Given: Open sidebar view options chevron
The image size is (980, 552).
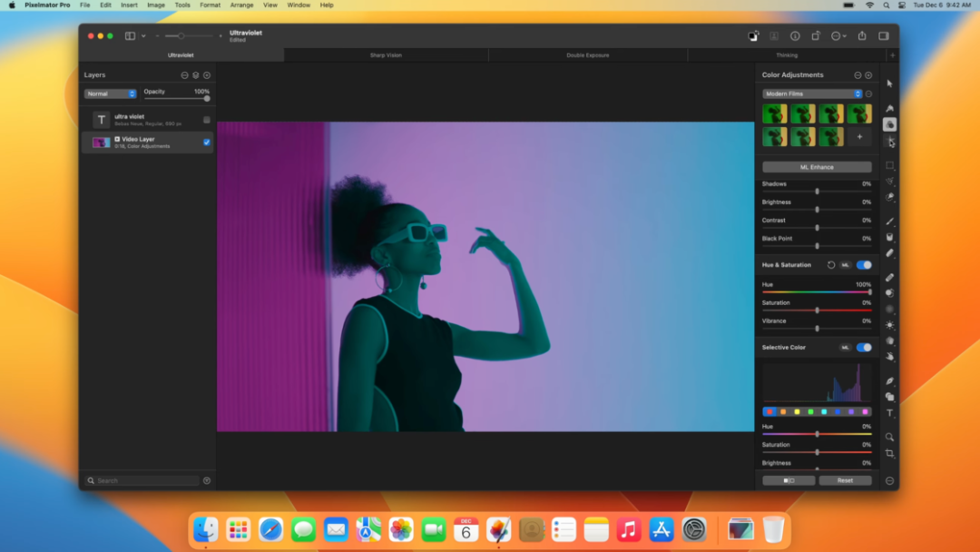Looking at the screenshot, I should click(x=143, y=36).
